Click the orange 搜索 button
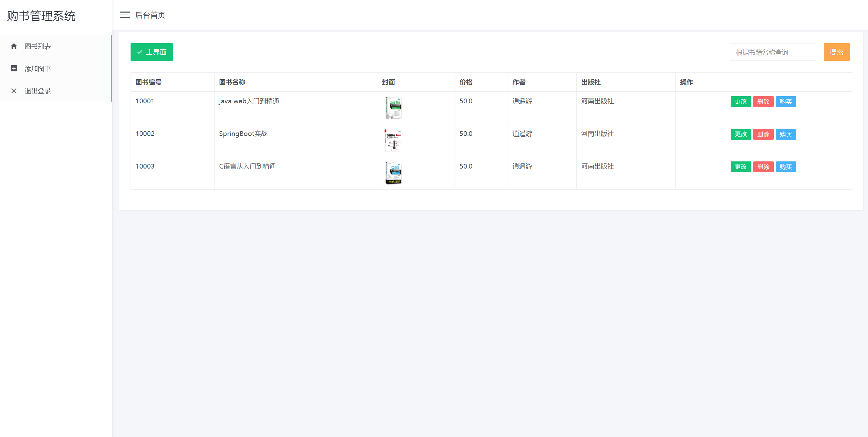868x437 pixels. coord(836,52)
